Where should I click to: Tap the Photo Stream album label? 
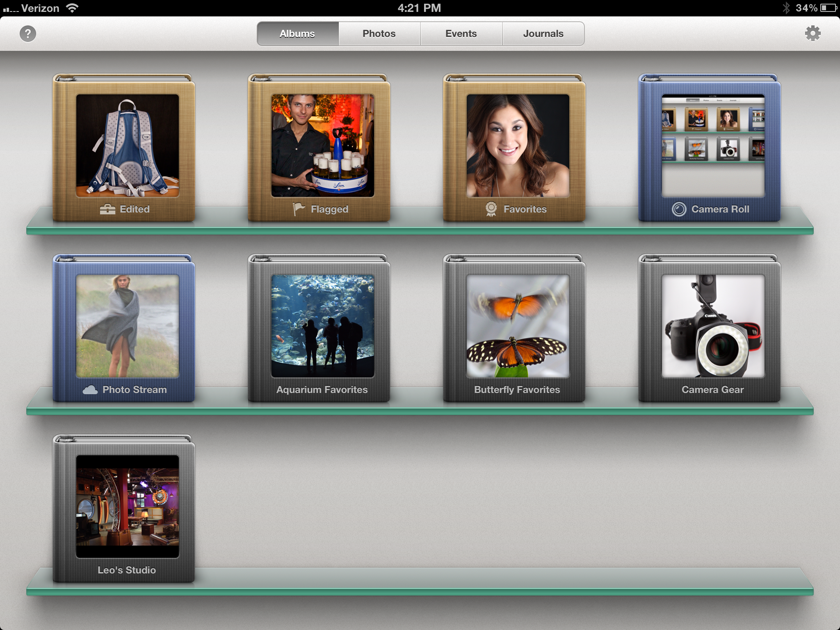coord(135,390)
